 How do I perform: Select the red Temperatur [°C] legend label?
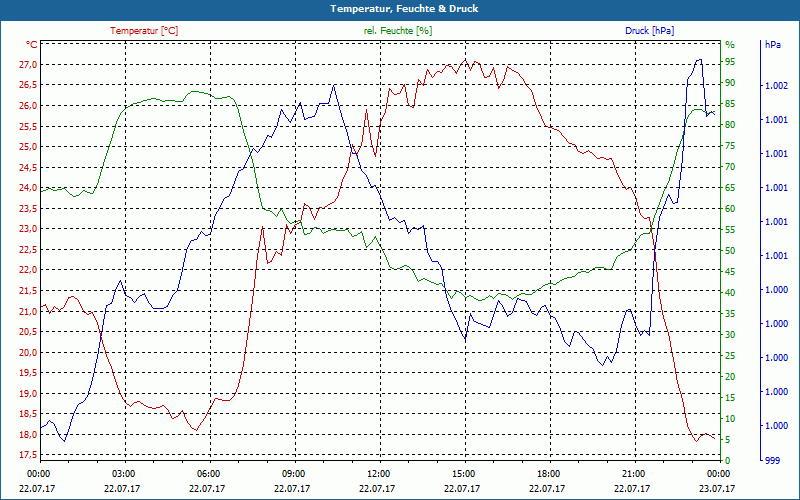[144, 31]
